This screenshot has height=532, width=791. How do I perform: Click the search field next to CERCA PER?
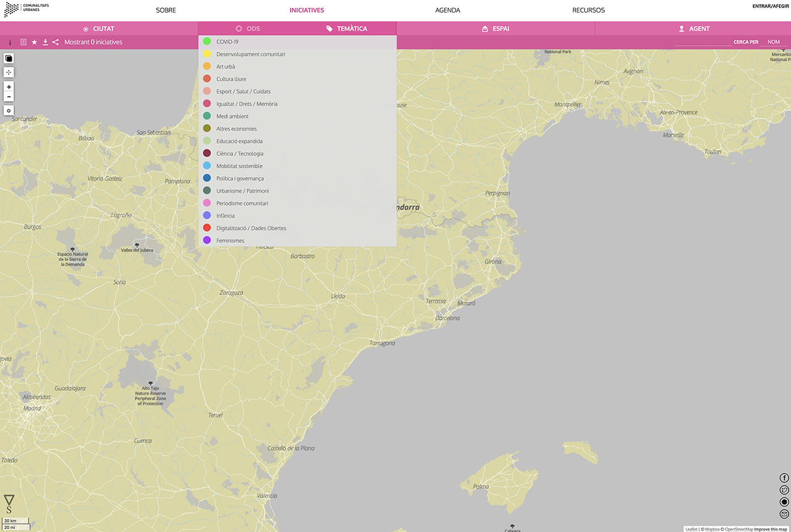coord(703,42)
